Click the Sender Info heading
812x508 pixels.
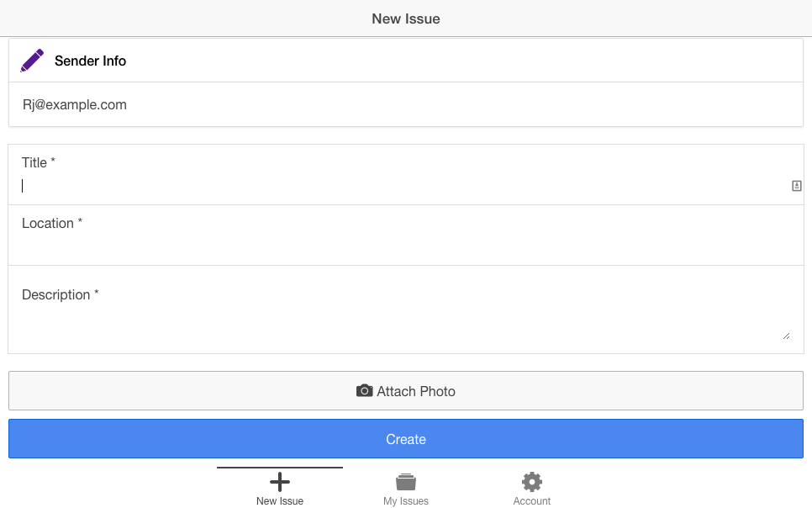[x=90, y=61]
